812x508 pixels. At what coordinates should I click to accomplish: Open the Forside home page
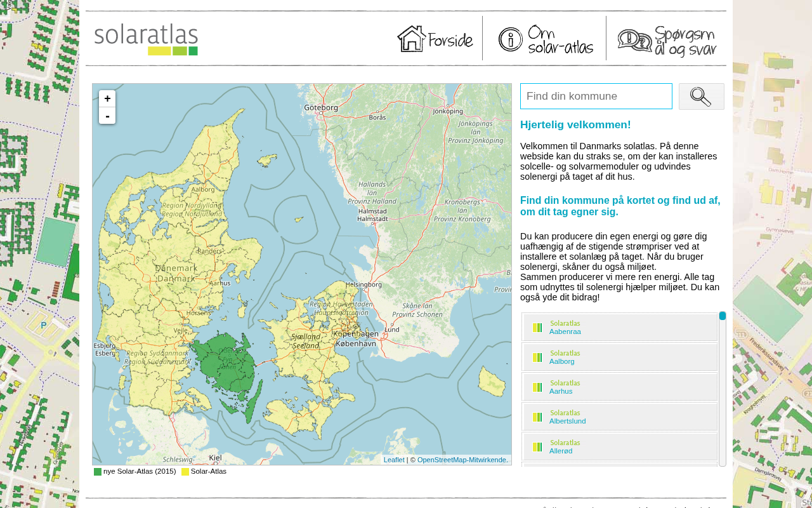[x=435, y=39]
